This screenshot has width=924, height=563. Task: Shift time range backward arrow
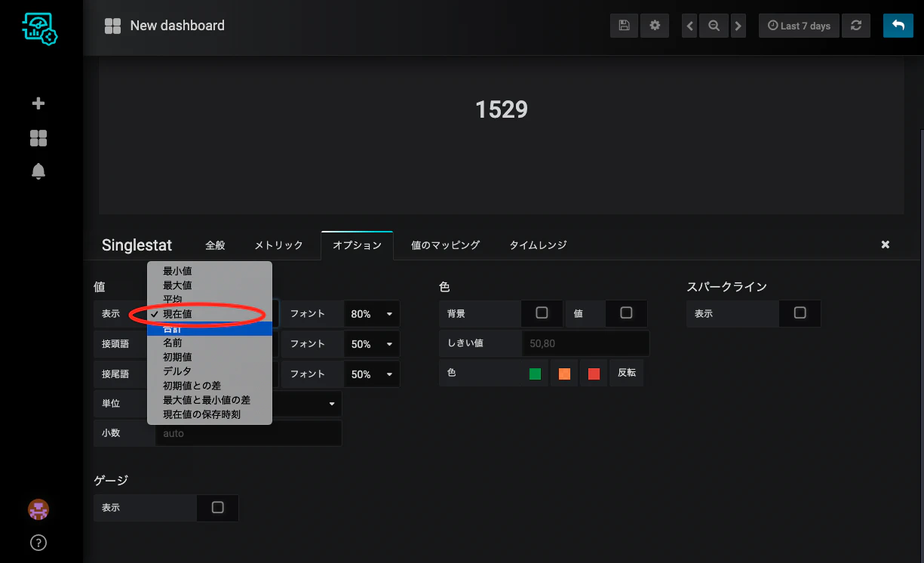click(689, 26)
